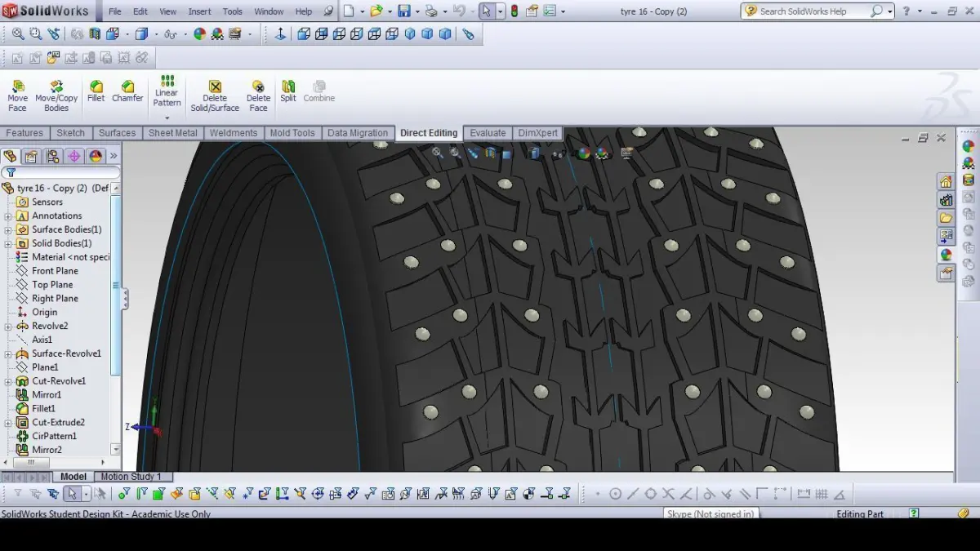Click Edit Appearance icon in top toolbar

click(200, 34)
